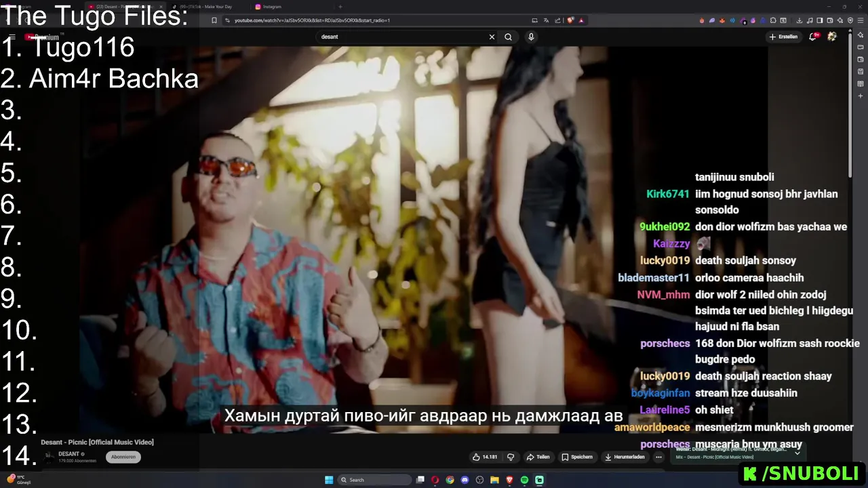Open the Windows Start menu
This screenshot has width=868, height=488.
point(329,480)
